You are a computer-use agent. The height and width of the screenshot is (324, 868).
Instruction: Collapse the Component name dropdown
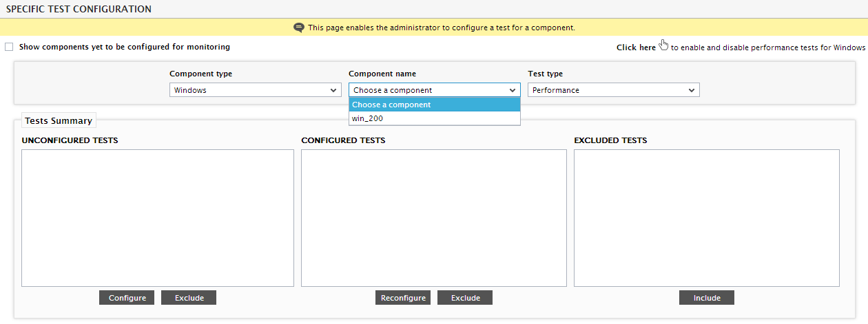435,90
